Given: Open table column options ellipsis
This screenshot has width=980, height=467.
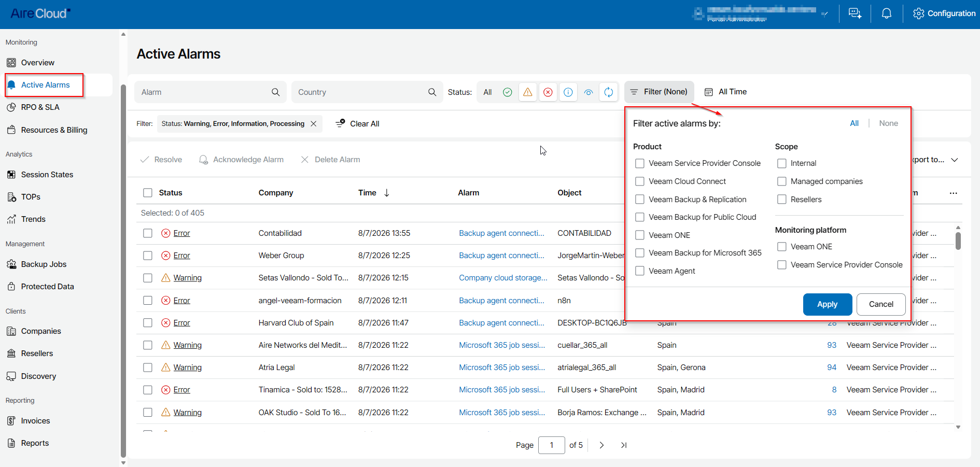Looking at the screenshot, I should [x=953, y=193].
